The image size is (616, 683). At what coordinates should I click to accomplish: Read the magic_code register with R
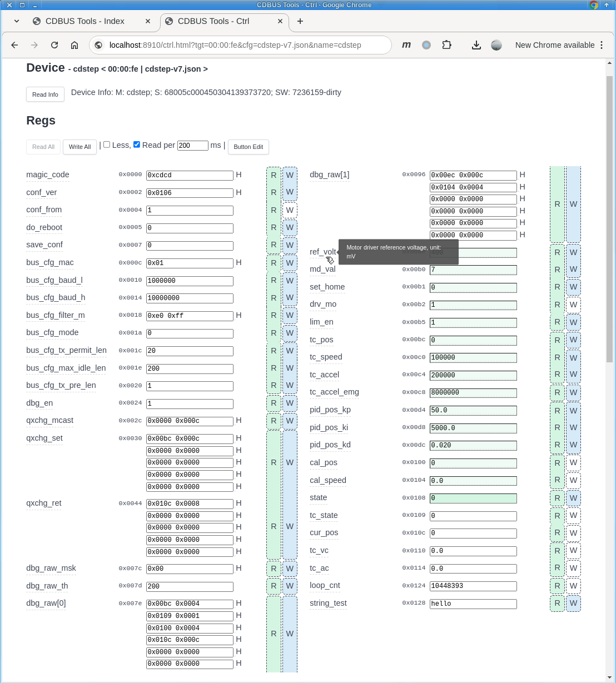pyautogui.click(x=274, y=175)
